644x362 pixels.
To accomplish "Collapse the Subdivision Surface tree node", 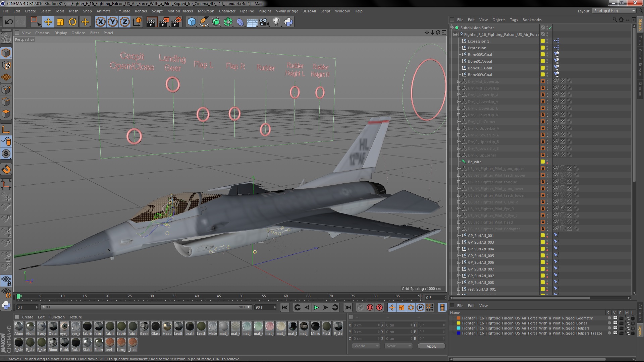I will click(451, 28).
